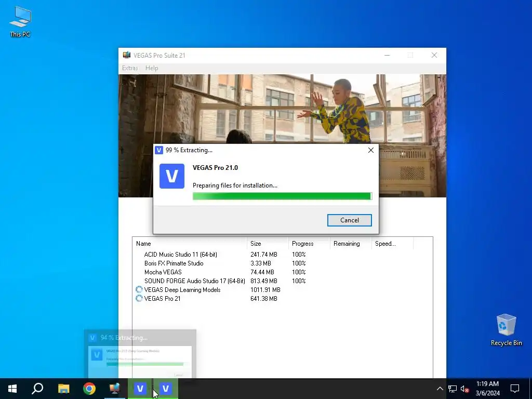The width and height of the screenshot is (532, 399).
Task: Select Mocha VEGAS row
Action: pos(282,272)
